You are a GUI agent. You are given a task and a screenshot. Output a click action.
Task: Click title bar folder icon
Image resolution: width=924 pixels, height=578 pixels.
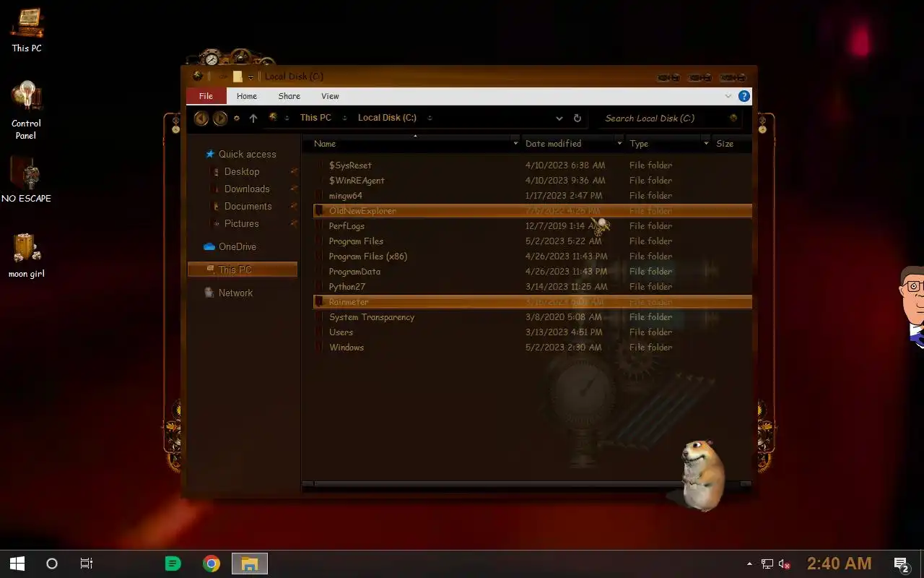click(237, 77)
